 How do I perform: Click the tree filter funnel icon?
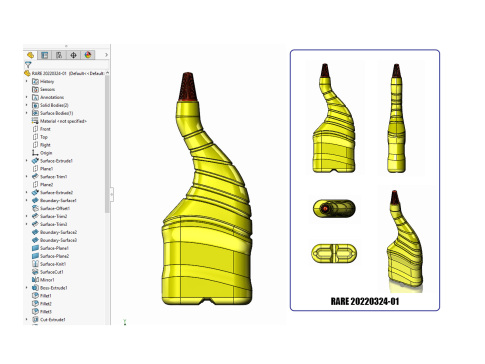(x=28, y=64)
